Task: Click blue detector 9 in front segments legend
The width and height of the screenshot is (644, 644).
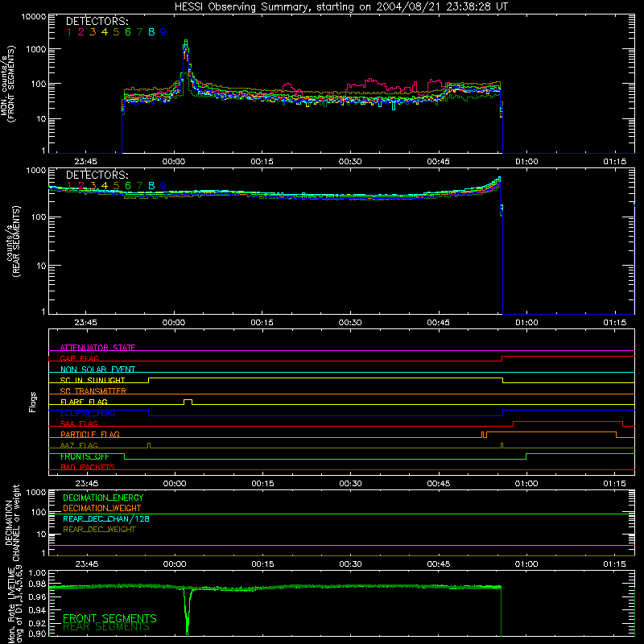Action: click(x=163, y=32)
